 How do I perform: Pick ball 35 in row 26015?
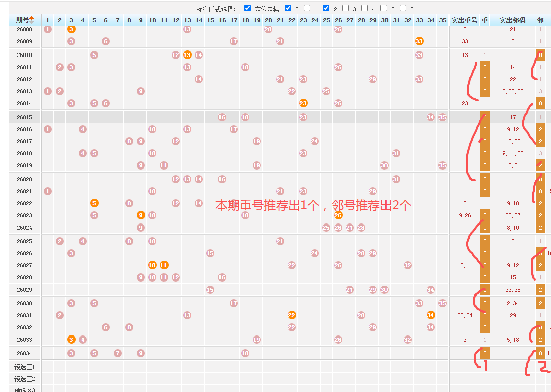[x=443, y=117]
